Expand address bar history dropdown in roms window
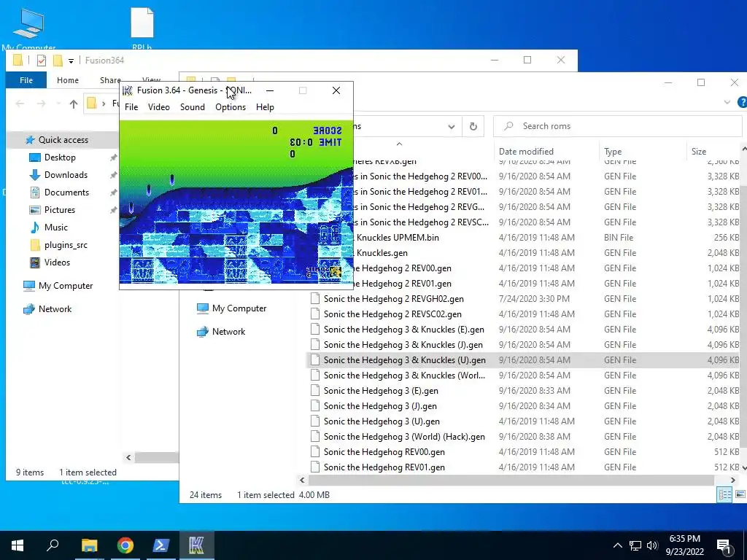Viewport: 747px width, 560px height. 451,127
